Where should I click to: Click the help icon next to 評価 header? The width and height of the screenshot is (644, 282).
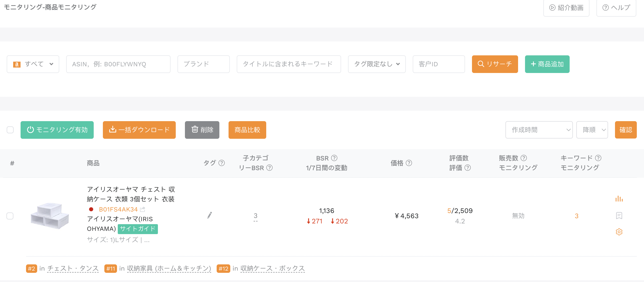click(468, 168)
